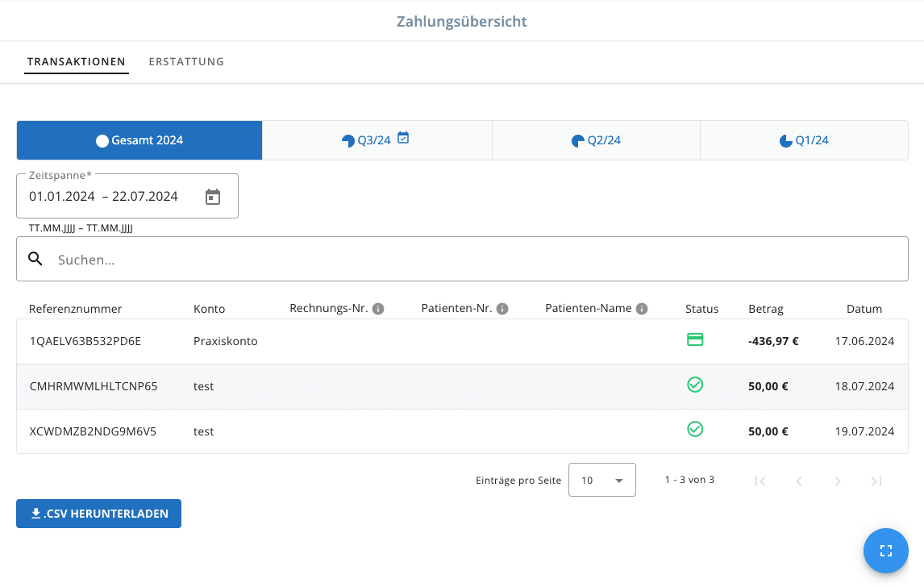924x587 pixels.
Task: Switch to the Erstattung tab
Action: click(186, 61)
